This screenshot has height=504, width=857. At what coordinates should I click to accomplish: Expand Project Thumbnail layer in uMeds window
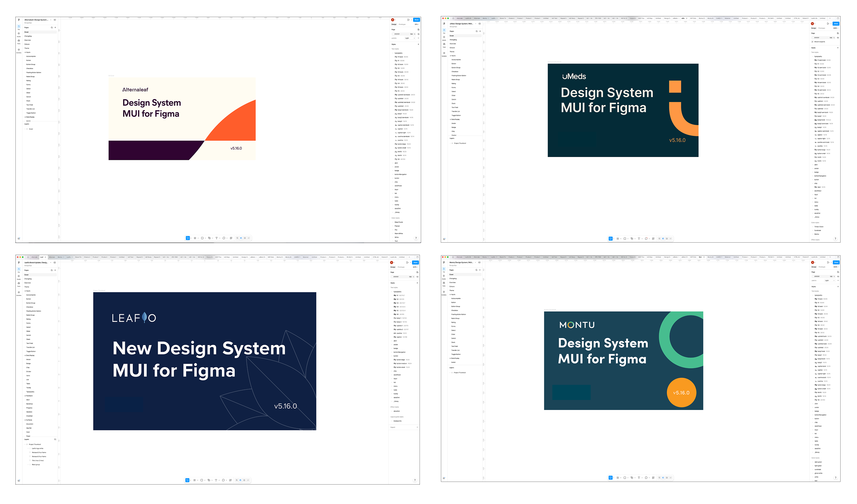(x=451, y=144)
